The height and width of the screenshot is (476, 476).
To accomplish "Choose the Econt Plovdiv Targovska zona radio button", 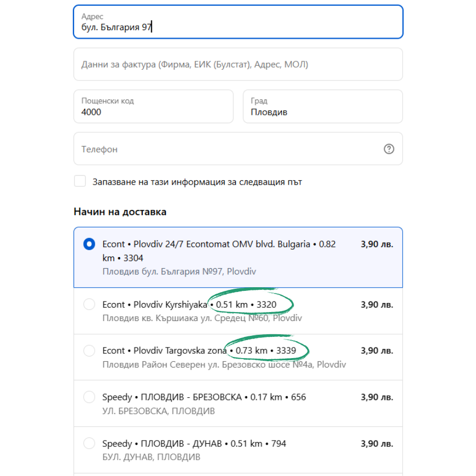I will [89, 350].
